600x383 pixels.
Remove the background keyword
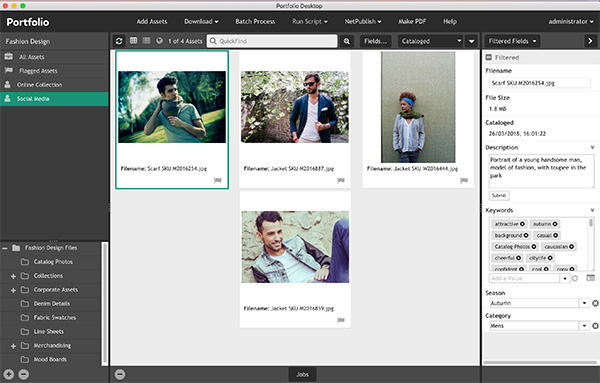click(526, 235)
